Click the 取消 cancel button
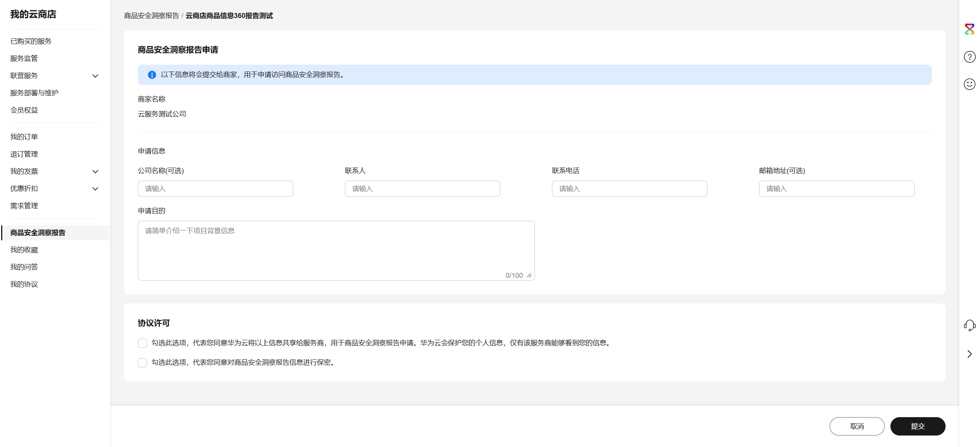980x447 pixels. click(x=857, y=426)
